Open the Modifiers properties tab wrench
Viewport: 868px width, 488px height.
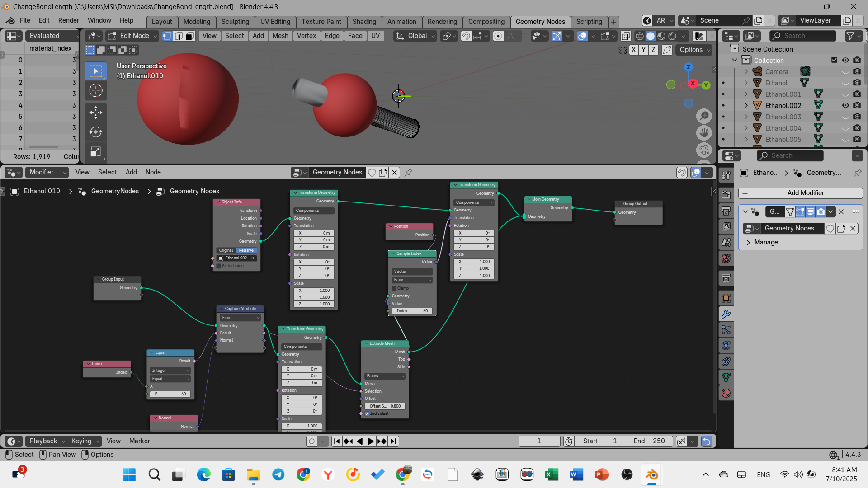[726, 314]
